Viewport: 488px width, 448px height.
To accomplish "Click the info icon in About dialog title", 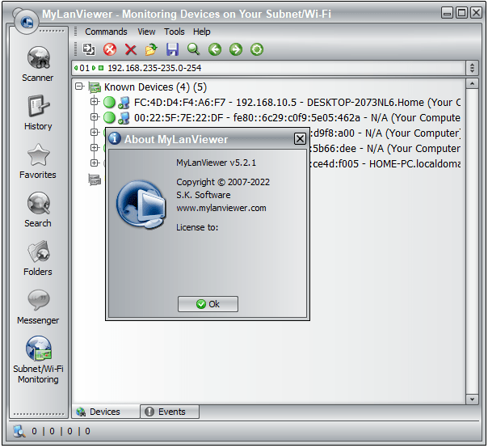I will [115, 137].
